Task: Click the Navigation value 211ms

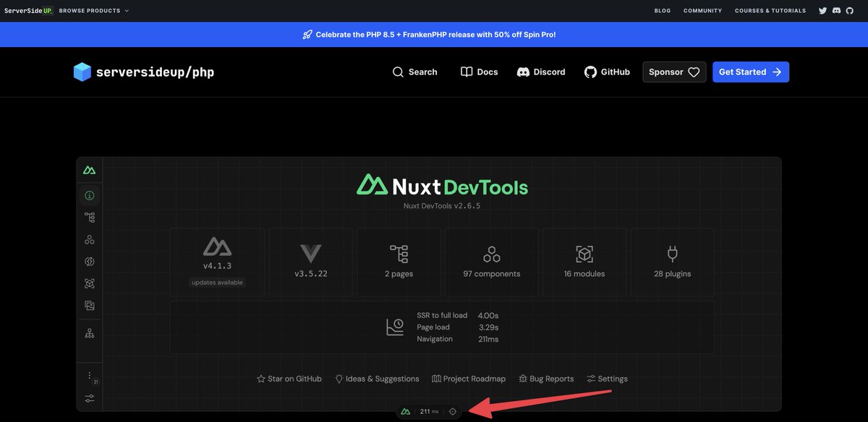Action: coord(488,339)
